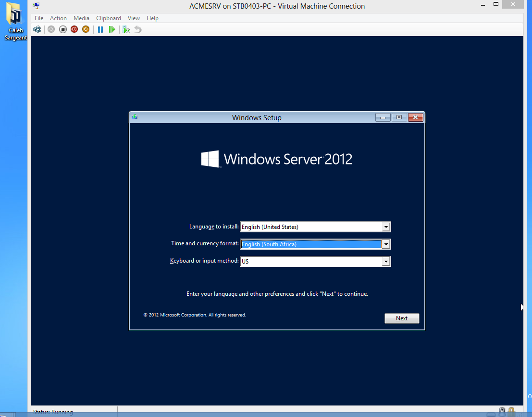Screen dimensions: 532x417
Task: Close the Windows Setup dialog
Action: pos(415,117)
